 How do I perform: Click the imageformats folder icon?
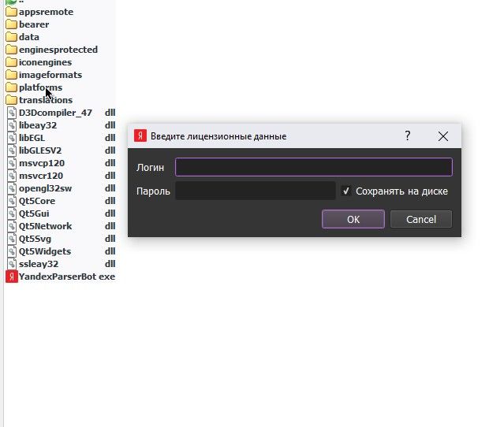(x=11, y=75)
